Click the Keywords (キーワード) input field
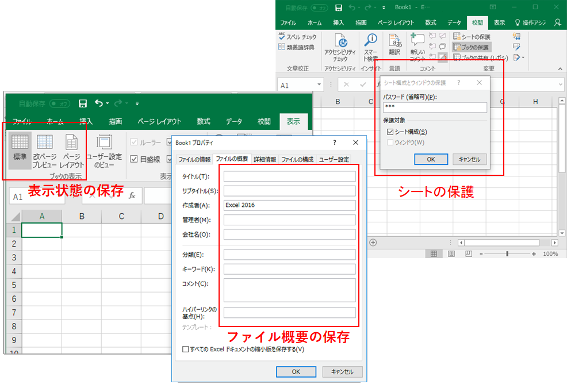567x392 pixels. 289,269
